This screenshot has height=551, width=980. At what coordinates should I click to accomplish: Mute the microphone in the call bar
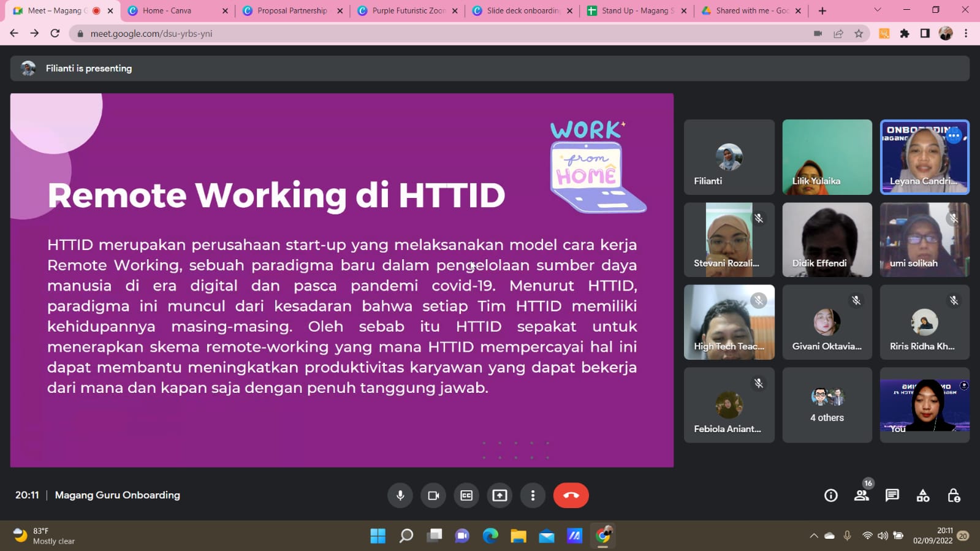[x=400, y=495]
